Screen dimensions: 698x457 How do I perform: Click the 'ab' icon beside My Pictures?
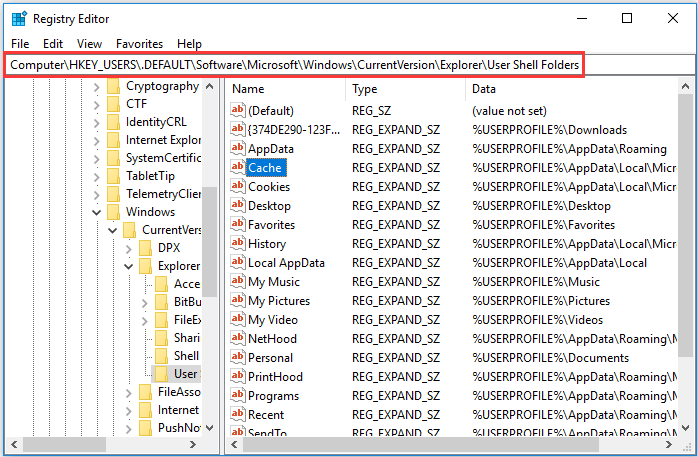coord(238,300)
